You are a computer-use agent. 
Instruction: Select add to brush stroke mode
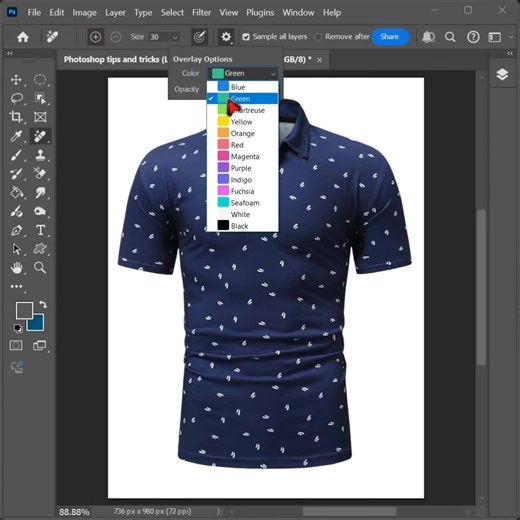click(95, 37)
